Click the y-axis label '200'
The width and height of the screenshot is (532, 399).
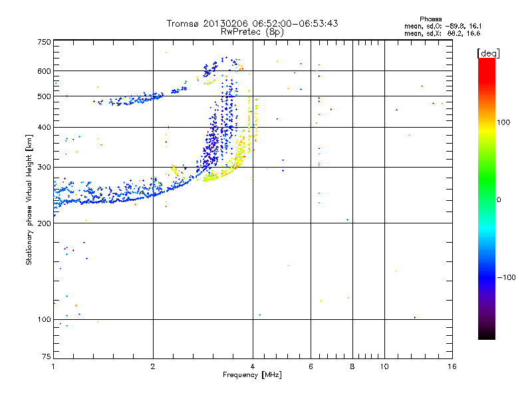pyautogui.click(x=44, y=223)
